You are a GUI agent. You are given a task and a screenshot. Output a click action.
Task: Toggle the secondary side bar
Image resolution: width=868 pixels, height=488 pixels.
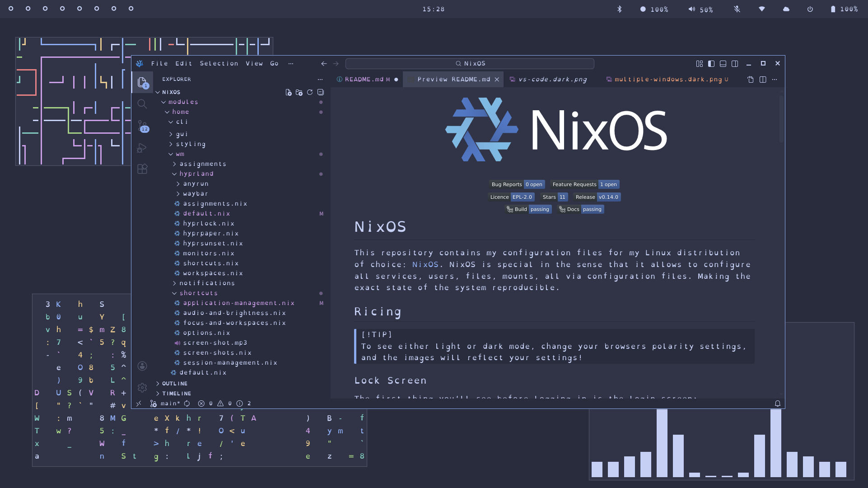point(735,63)
